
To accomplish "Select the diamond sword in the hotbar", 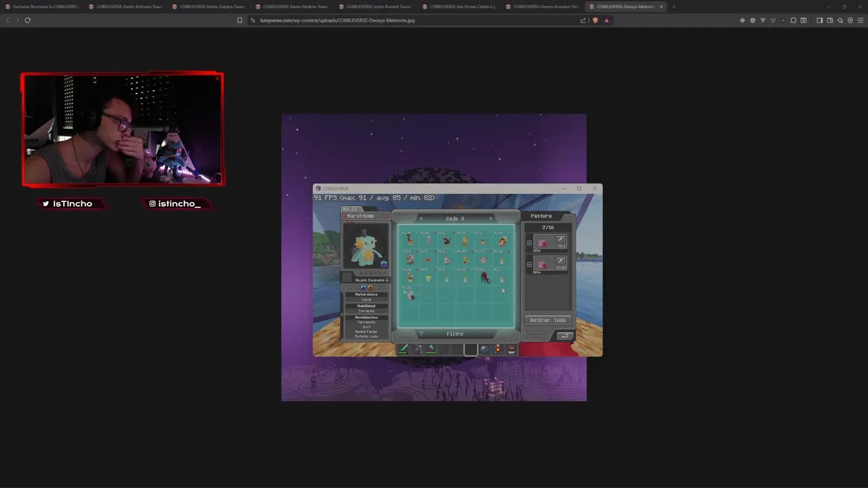I will tap(403, 349).
